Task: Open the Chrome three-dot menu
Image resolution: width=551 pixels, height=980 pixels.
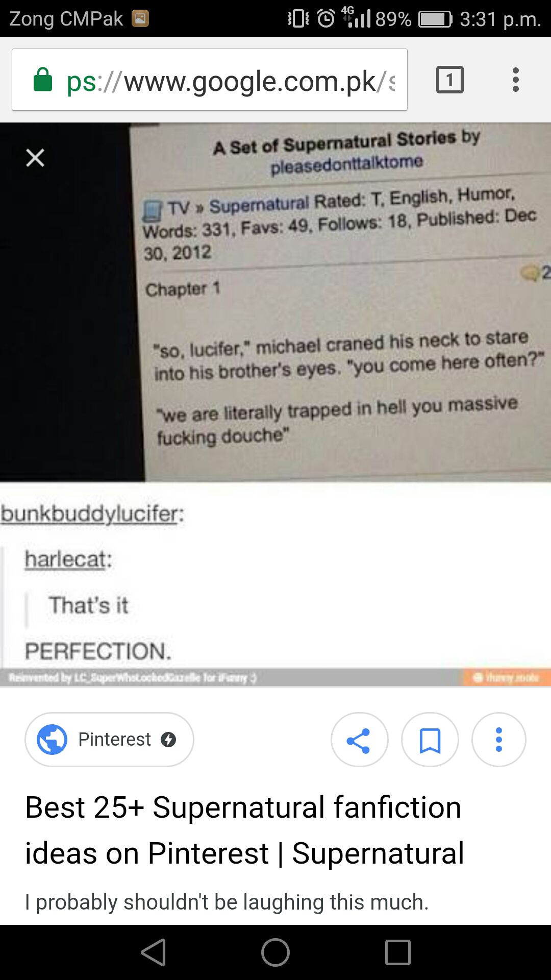Action: coord(516,80)
